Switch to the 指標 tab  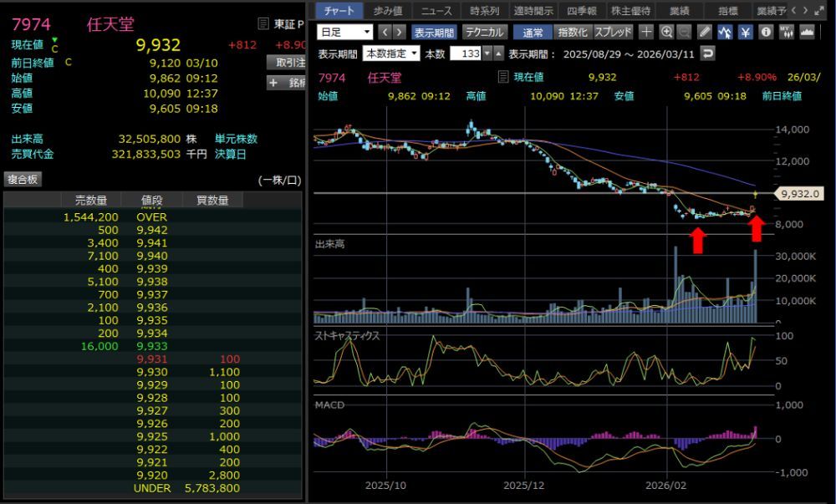point(728,11)
